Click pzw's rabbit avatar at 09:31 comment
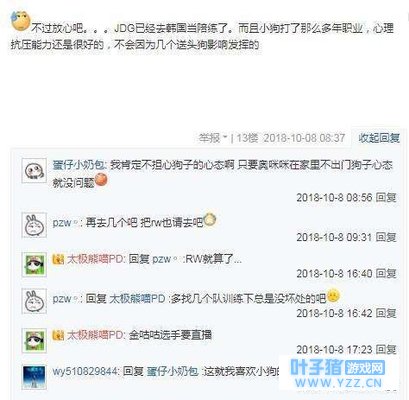The width and height of the screenshot is (409, 400). tap(34, 225)
